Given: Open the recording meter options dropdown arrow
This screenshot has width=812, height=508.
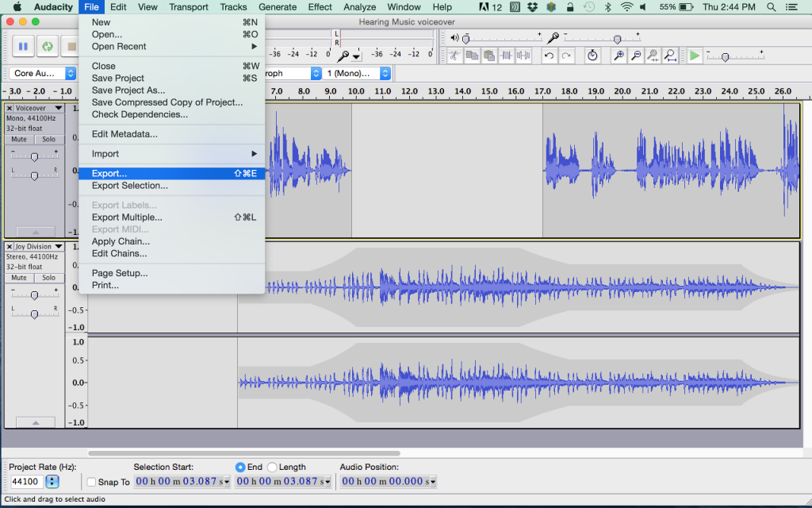Looking at the screenshot, I should [356, 56].
